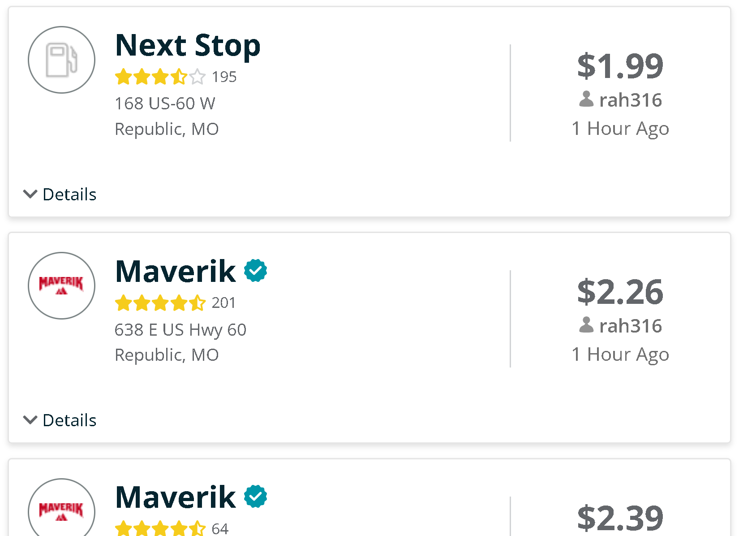Click the $1.99 price for Next Stop
The height and width of the screenshot is (536, 756).
tap(620, 66)
